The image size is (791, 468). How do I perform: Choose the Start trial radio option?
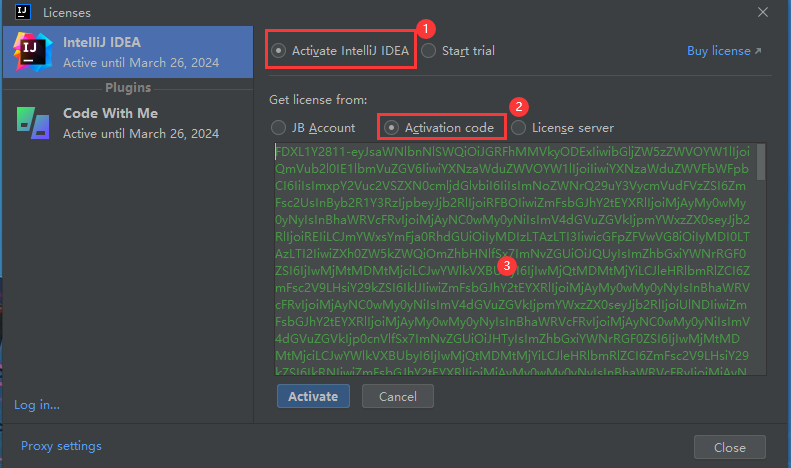click(428, 51)
